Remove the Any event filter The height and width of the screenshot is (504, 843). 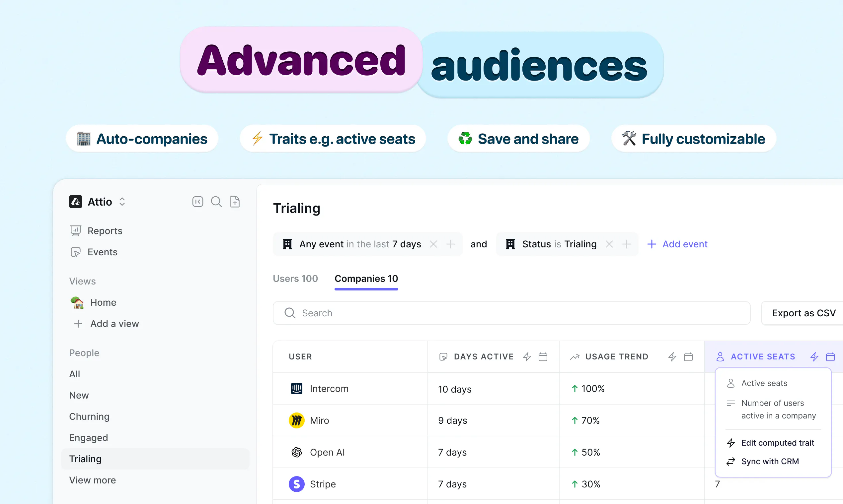pos(433,244)
